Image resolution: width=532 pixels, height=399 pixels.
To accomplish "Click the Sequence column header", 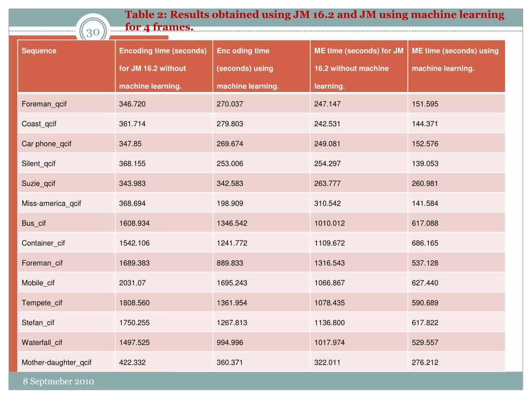I will [39, 50].
